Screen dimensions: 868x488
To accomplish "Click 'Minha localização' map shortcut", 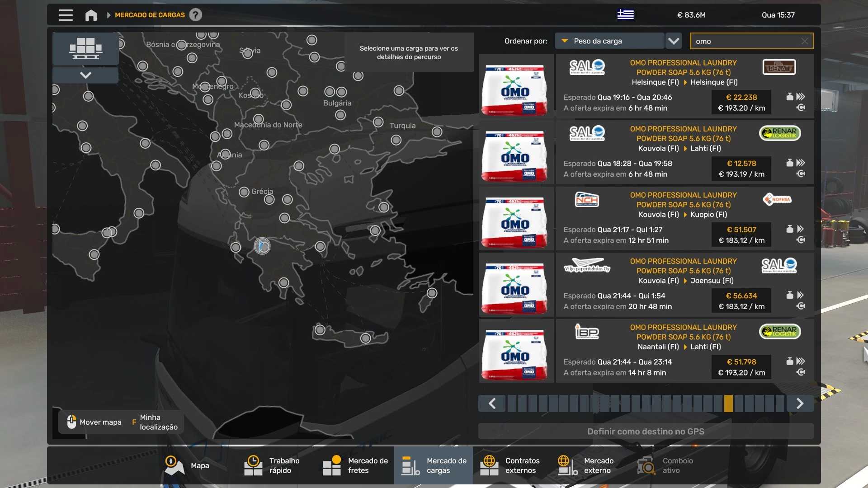I will 154,422.
